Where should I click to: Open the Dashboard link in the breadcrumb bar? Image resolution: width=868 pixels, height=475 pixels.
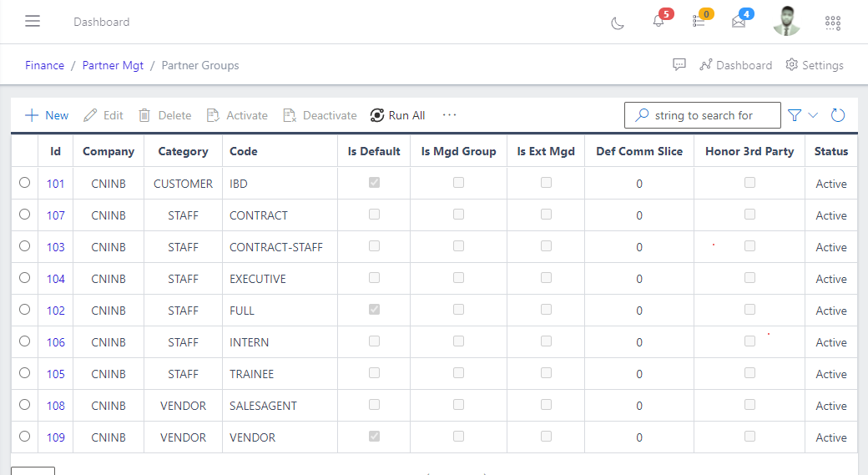tap(735, 65)
